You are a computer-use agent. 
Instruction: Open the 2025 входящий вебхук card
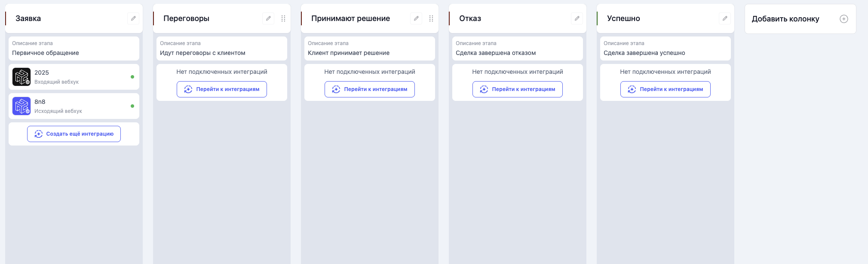point(74,77)
